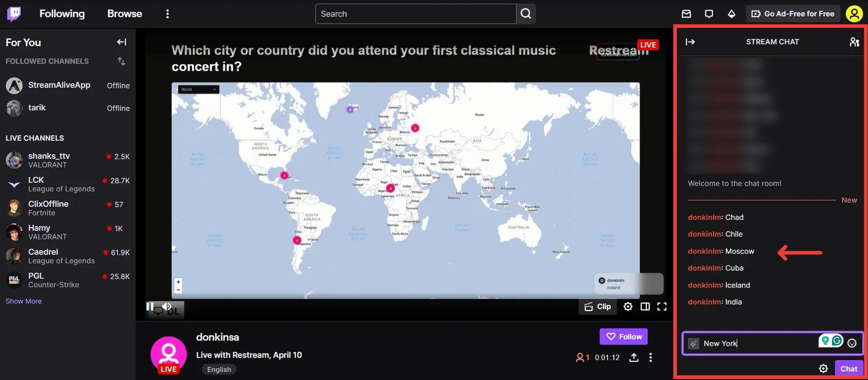Follow the donkinsa channel
This screenshot has height=380, width=868.
click(624, 337)
